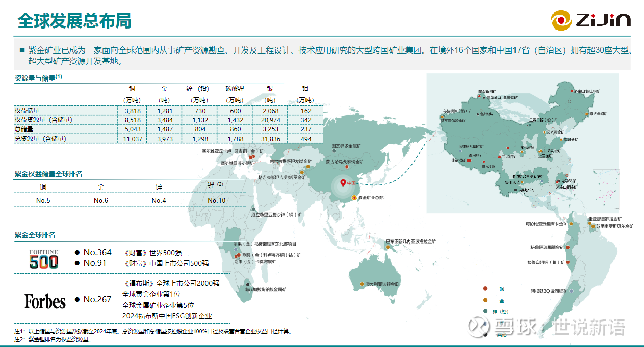Click the dark marker above 南非加拉陶铂族金属矿
The height and width of the screenshot is (347, 644).
pyautogui.click(x=248, y=284)
